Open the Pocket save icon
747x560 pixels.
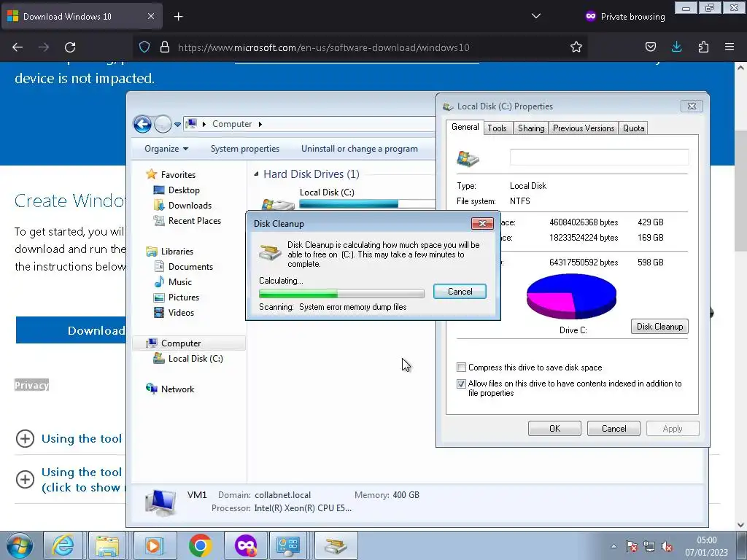coord(650,47)
